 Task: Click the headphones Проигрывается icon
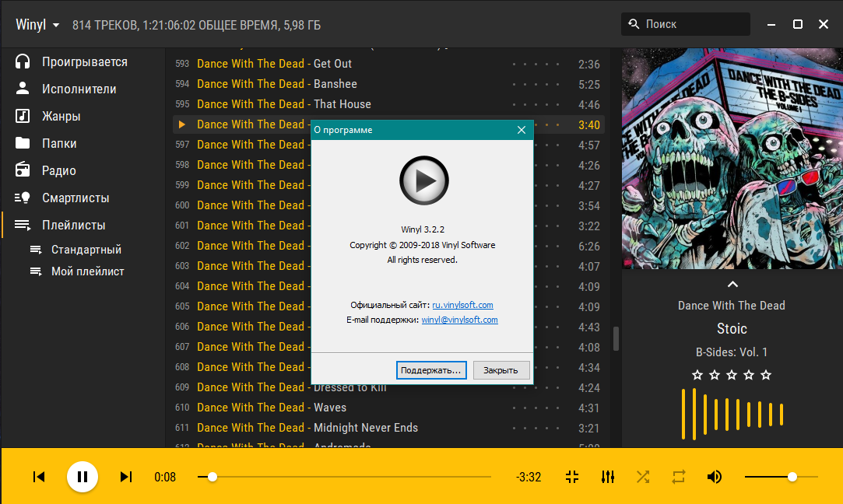coord(23,62)
